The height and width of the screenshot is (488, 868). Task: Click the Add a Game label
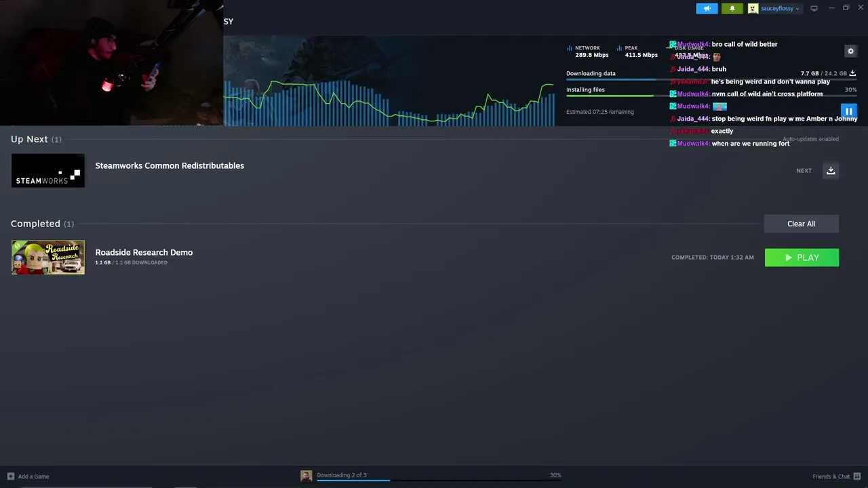pyautogui.click(x=33, y=476)
